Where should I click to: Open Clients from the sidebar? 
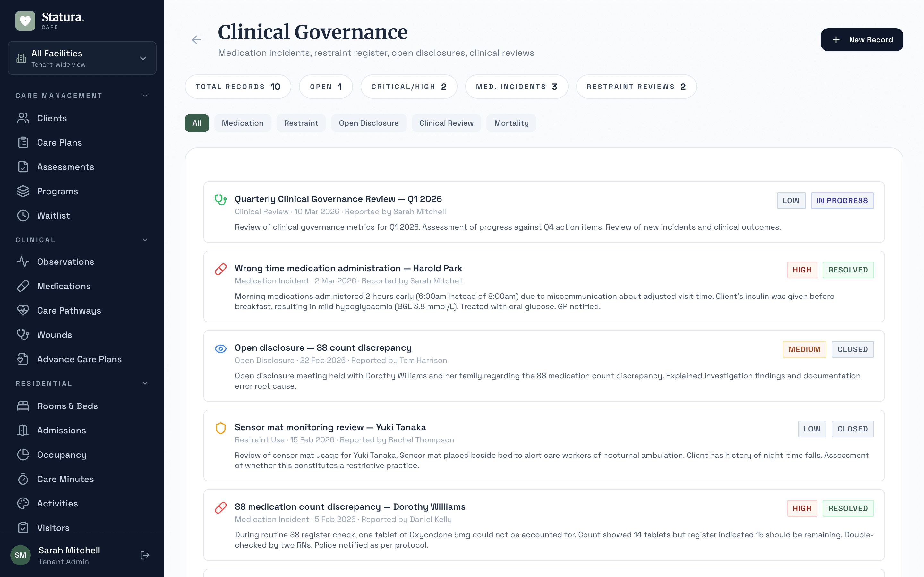52,118
